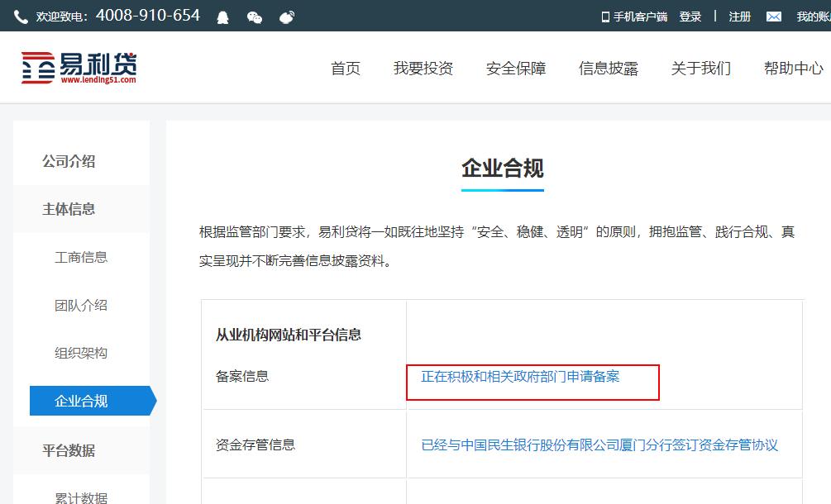Click the mobile phone icon near 手机客户端
Image resolution: width=831 pixels, height=504 pixels.
606,16
